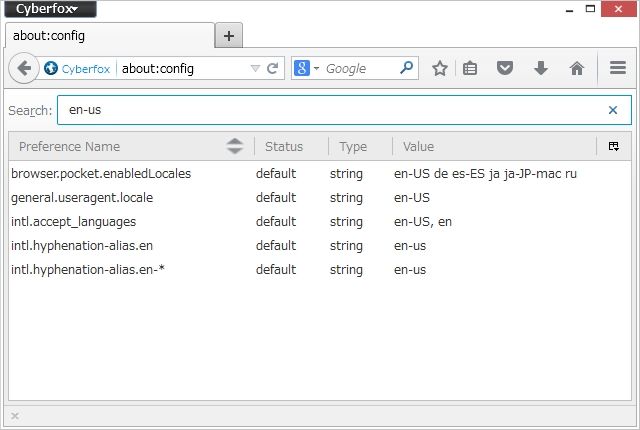Image resolution: width=640 pixels, height=430 pixels.
Task: Minimize the Cyberfox window
Action: (x=570, y=9)
